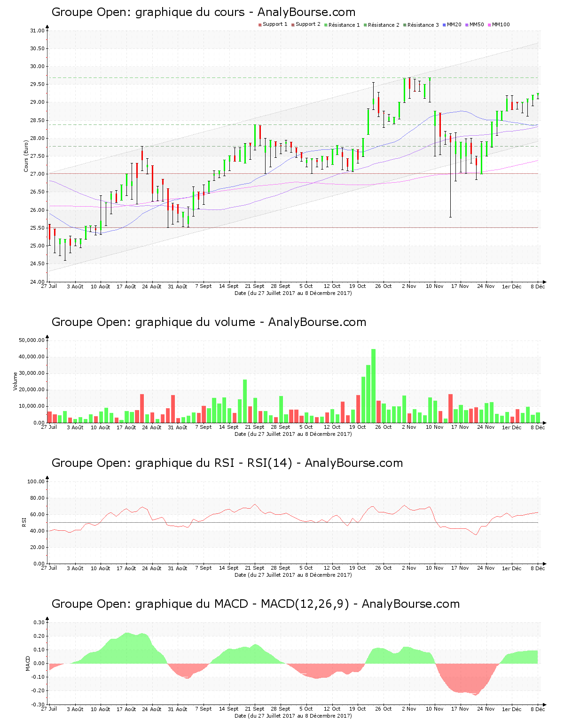Click the 24.00 value on price axis
The image size is (564, 728).
click(x=37, y=282)
